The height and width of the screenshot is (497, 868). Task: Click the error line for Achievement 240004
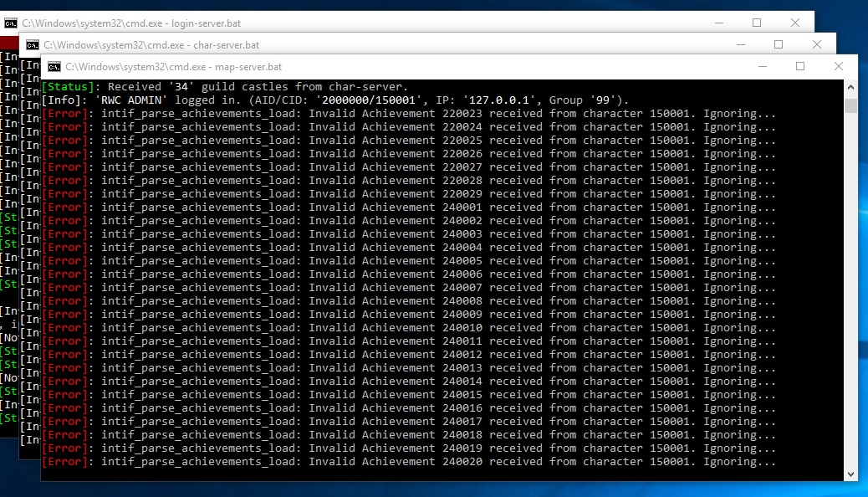[x=409, y=247]
